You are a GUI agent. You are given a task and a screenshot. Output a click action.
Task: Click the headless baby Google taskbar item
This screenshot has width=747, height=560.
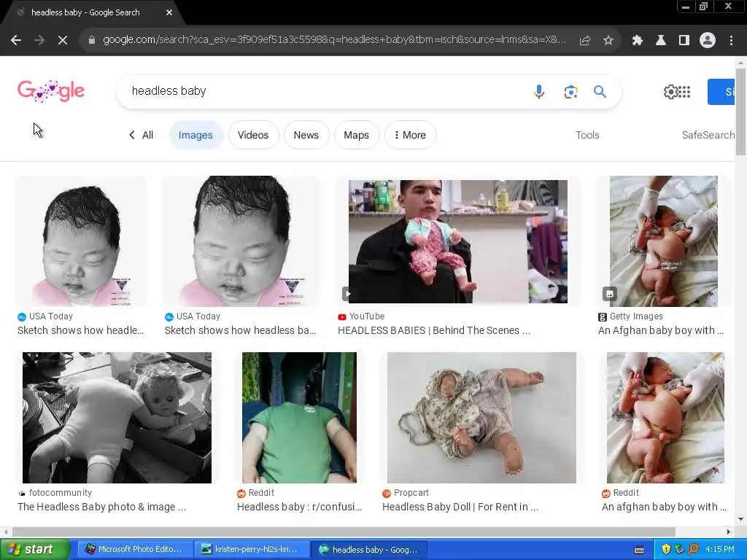(368, 550)
